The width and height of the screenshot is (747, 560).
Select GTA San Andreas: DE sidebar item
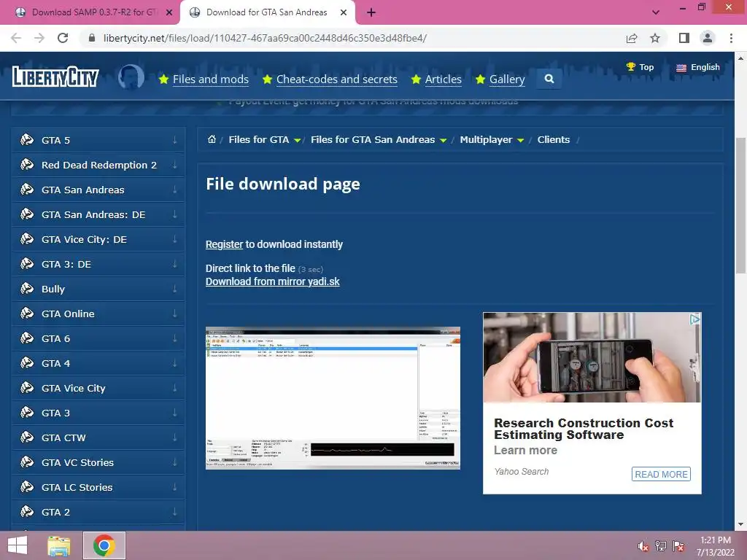point(98,214)
